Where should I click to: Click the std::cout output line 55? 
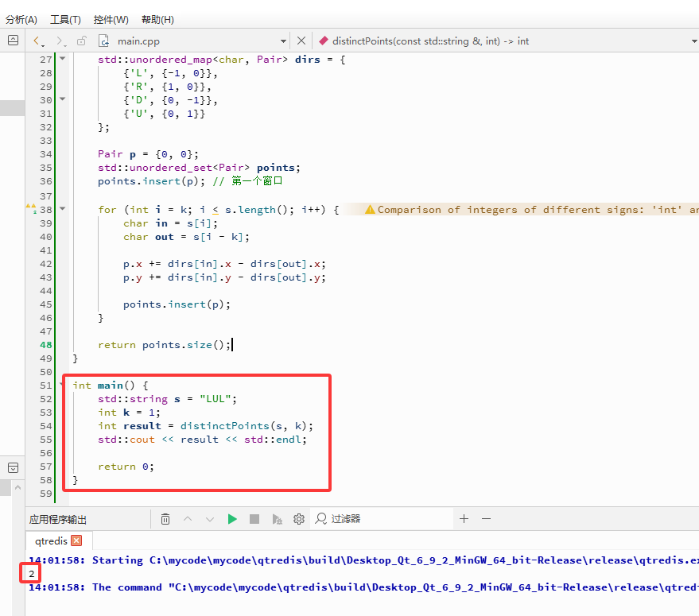pyautogui.click(x=203, y=440)
